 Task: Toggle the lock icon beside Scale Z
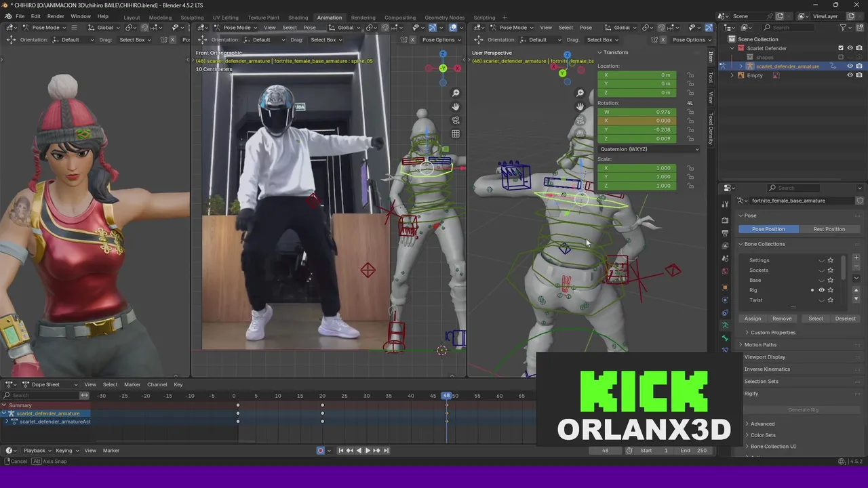690,185
